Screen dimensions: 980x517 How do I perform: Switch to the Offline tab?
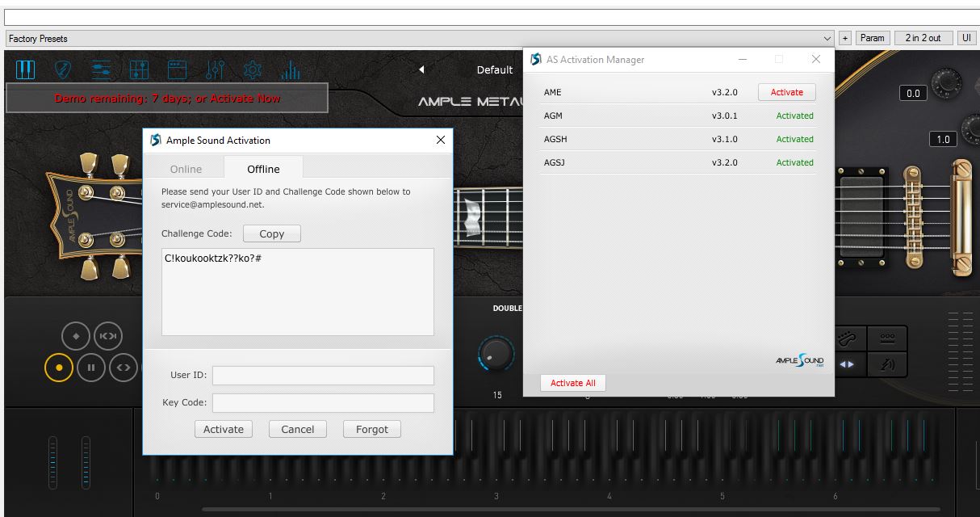pos(263,169)
